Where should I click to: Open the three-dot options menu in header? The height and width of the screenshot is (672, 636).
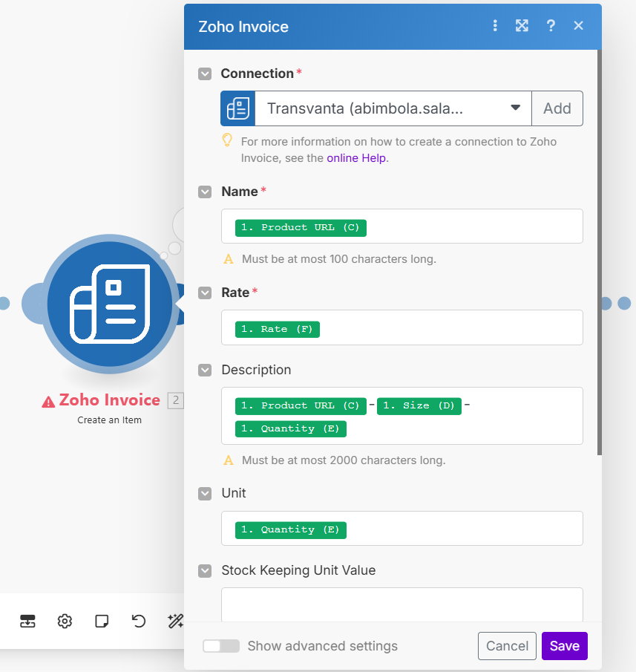(495, 26)
